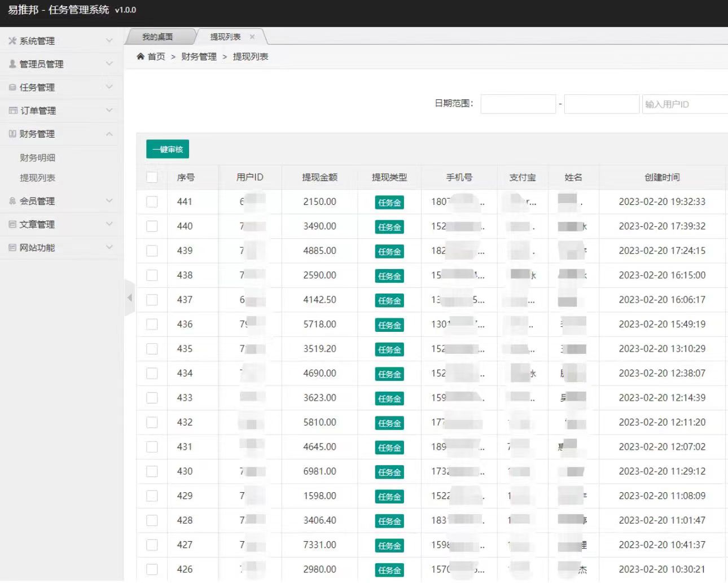Check the checkbox for row 441
The image size is (728, 583).
(x=152, y=201)
